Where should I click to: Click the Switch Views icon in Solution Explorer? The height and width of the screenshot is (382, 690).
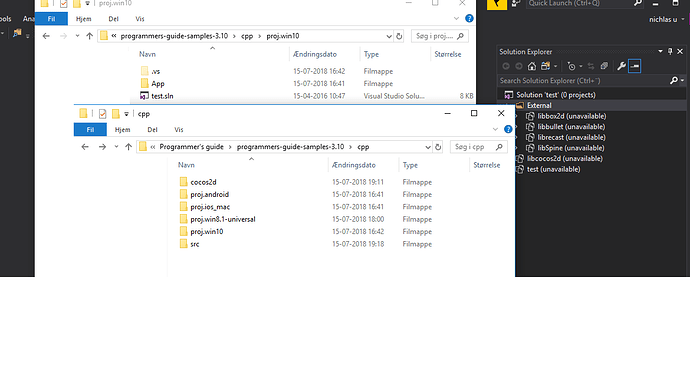[546, 66]
